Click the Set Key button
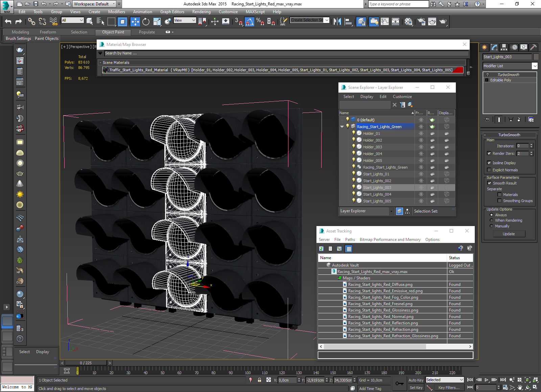 click(416, 388)
